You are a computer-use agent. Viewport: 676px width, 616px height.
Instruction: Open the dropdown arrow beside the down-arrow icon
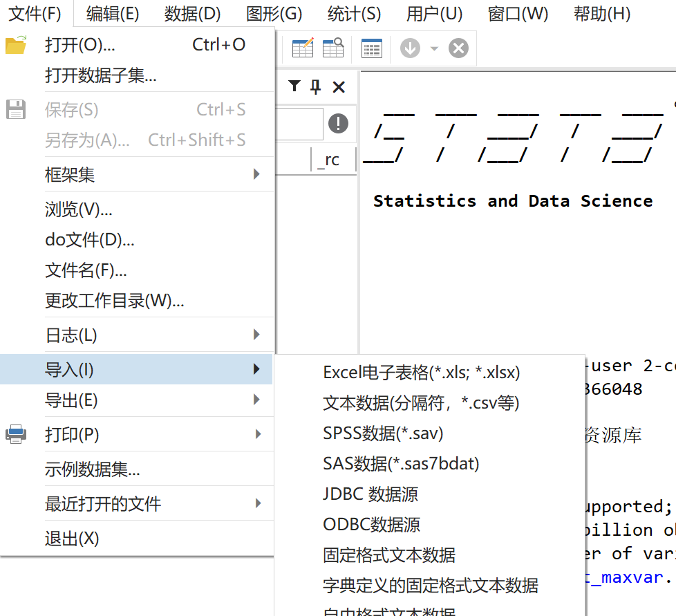(x=434, y=48)
